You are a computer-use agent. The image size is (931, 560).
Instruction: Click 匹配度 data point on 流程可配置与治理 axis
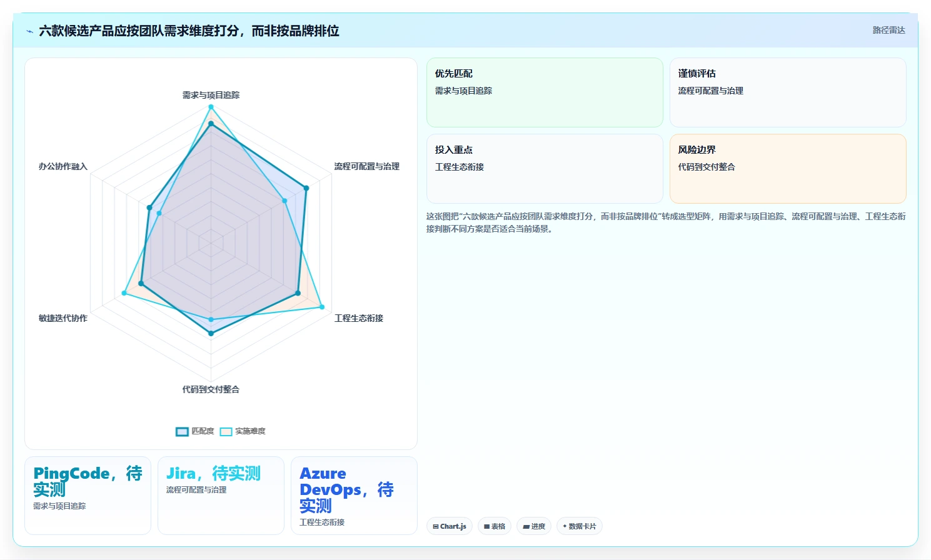306,187
